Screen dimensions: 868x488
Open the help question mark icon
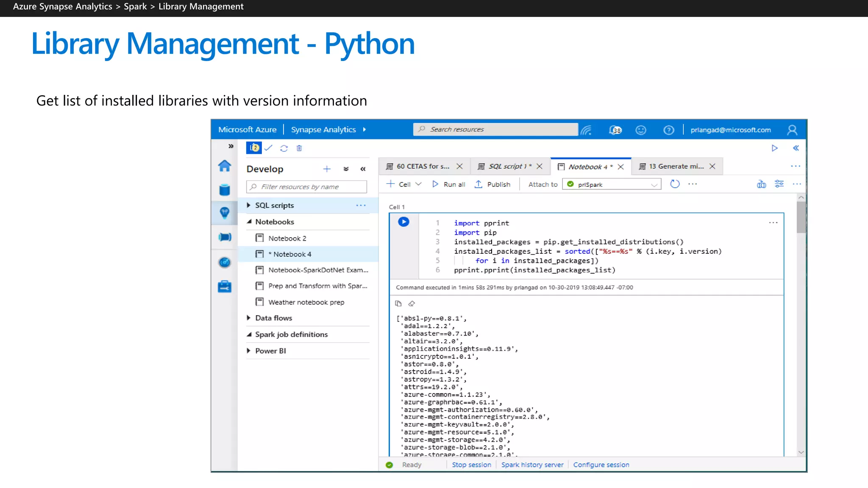click(669, 130)
